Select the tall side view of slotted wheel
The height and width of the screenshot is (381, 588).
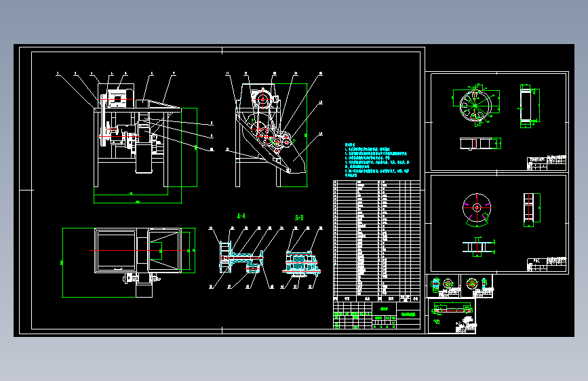[x=529, y=106]
